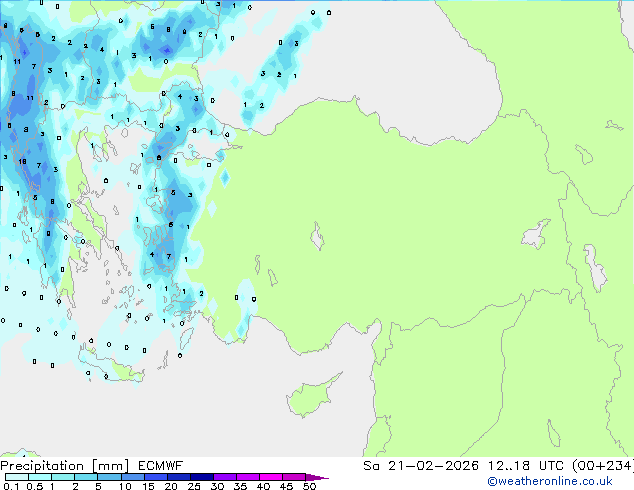Viewport: 634px width, 490px height.
Task: Click the '25' legend label
Action: pos(194,486)
